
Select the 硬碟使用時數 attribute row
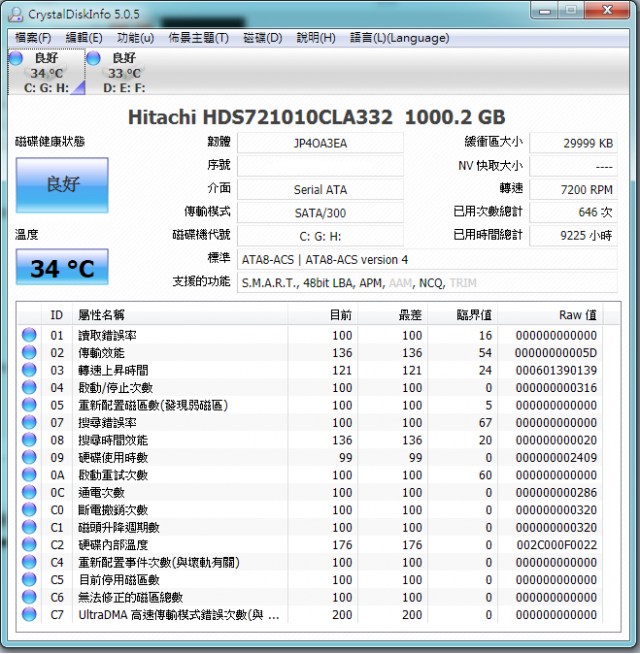pos(310,458)
